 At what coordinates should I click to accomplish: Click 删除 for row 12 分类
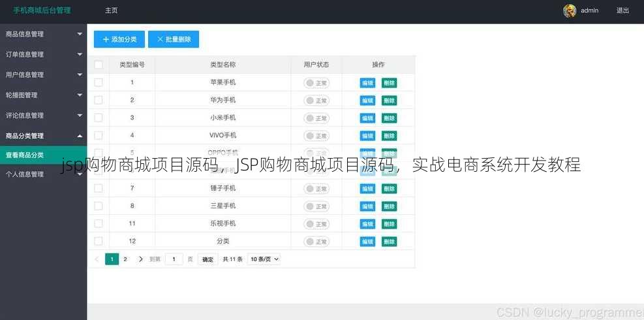click(x=389, y=242)
